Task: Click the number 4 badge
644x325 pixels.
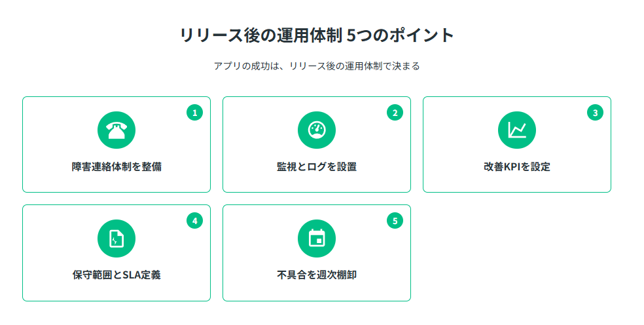Action: [x=194, y=221]
